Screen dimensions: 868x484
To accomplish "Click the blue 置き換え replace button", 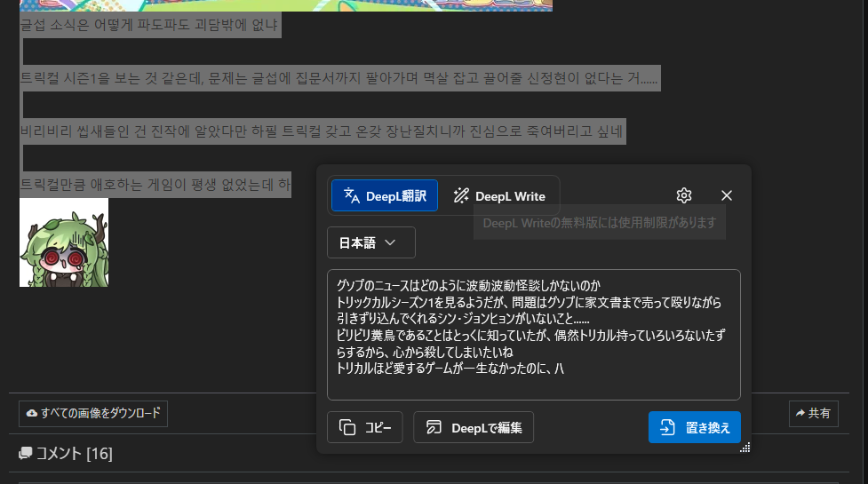I will click(x=694, y=427).
